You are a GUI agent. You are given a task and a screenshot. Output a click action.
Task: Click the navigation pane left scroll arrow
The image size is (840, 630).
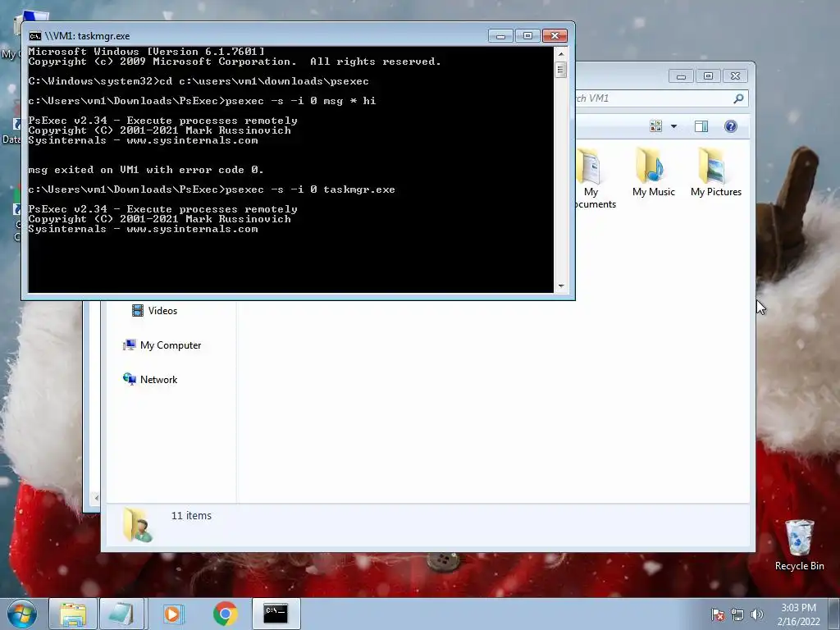[96, 498]
